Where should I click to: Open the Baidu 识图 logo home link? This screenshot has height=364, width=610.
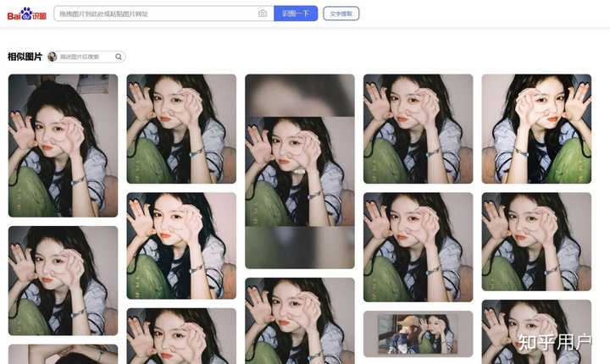(26, 14)
